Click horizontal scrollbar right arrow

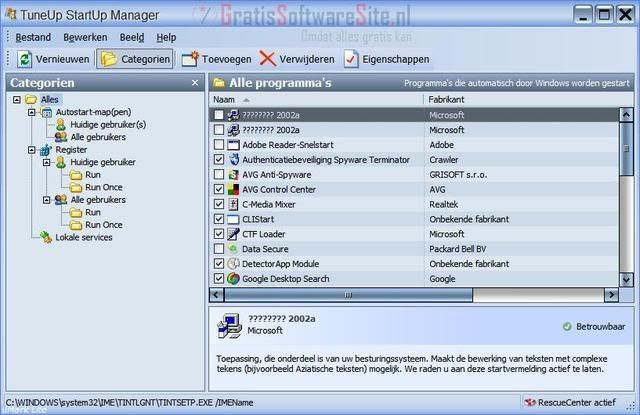pos(611,295)
